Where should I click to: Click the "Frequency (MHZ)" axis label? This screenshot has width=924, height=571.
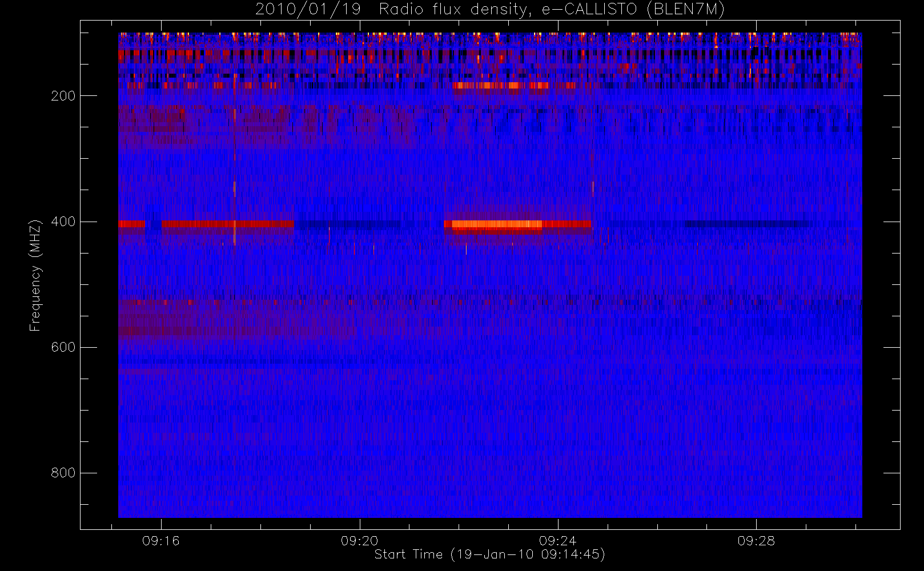[x=35, y=275]
